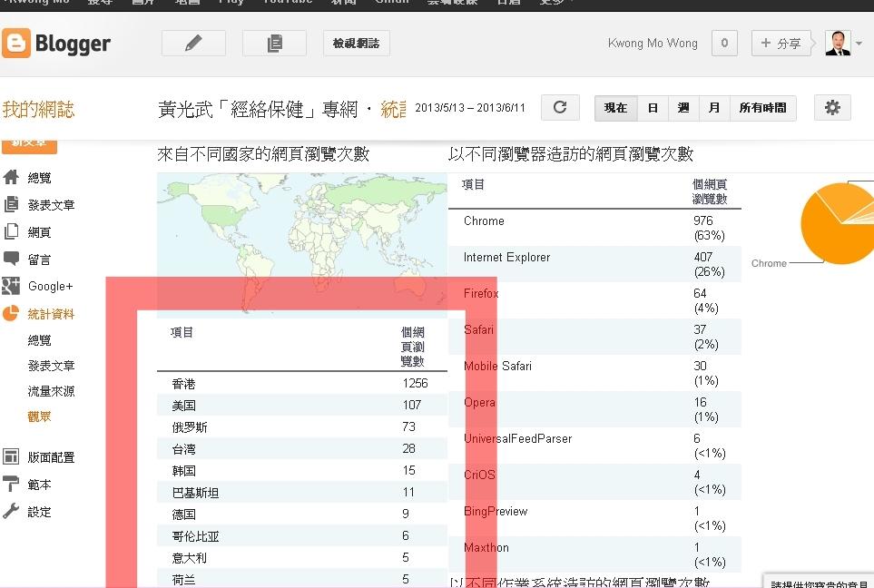Open 網頁 pages sidebar item
874x588 pixels.
click(x=40, y=232)
